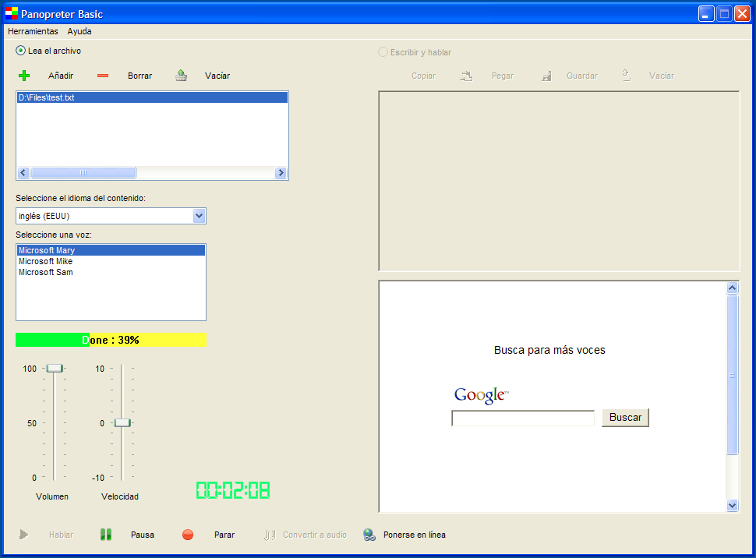The width and height of the screenshot is (756, 558).
Task: Click the Google logo
Action: (x=481, y=395)
